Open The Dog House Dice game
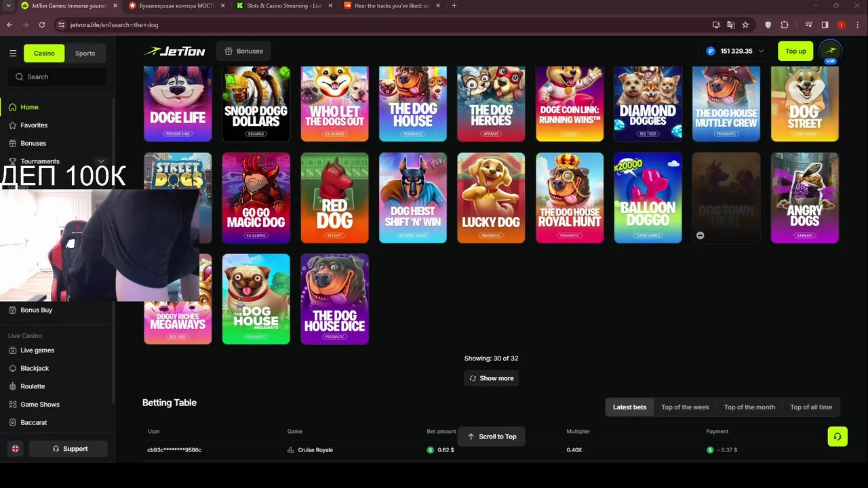Screen dimensions: 868x488 (334, 299)
